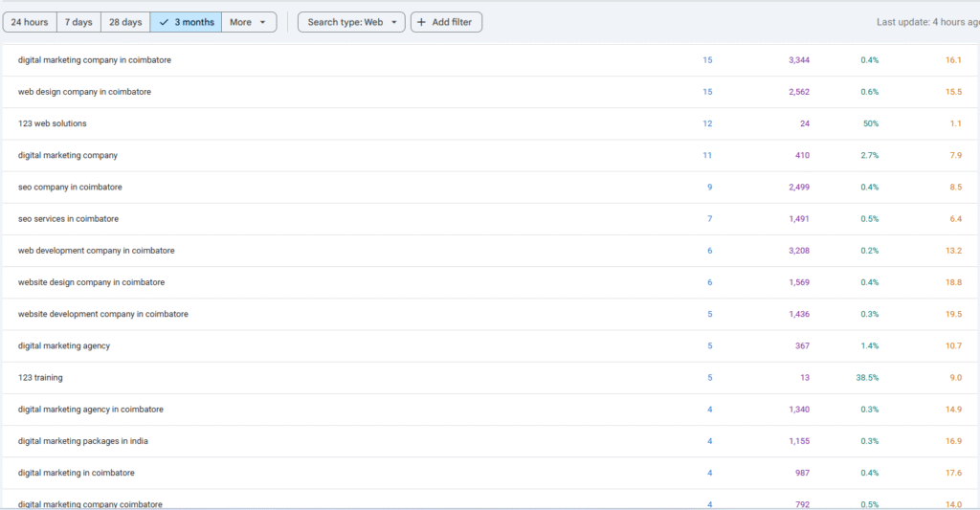The width and height of the screenshot is (980, 510).
Task: Open the Search type: Web dropdown
Action: coord(351,22)
